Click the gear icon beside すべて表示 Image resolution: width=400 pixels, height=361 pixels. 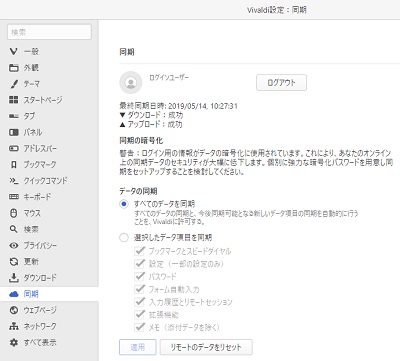pos(14,342)
